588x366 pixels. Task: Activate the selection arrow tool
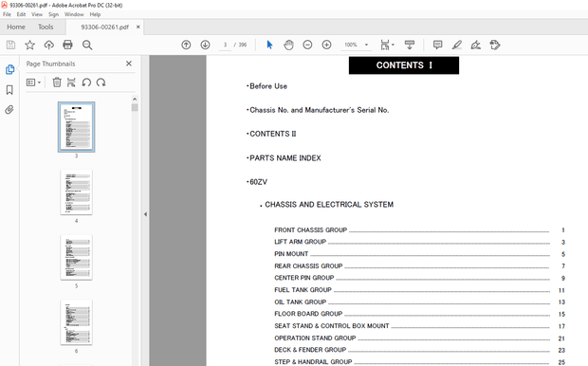tap(269, 45)
